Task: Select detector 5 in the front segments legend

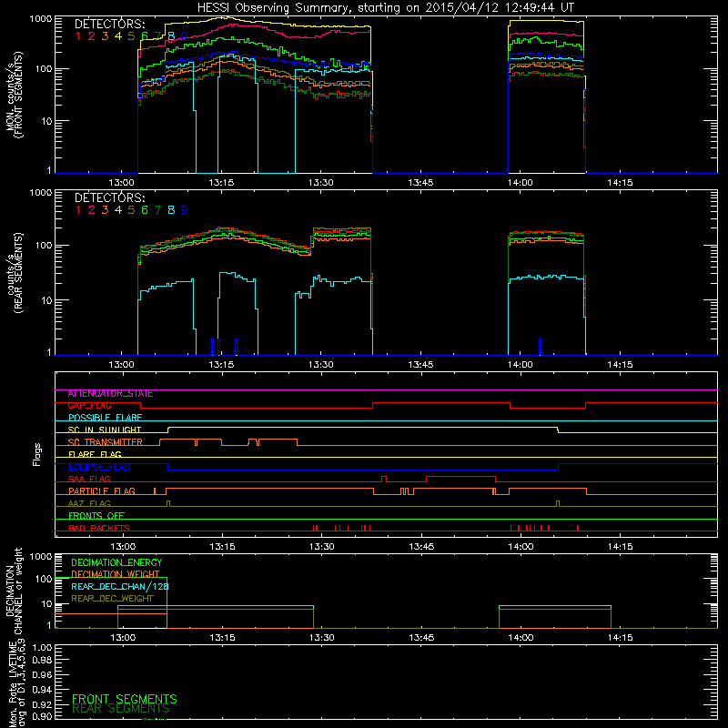Action: [x=131, y=36]
